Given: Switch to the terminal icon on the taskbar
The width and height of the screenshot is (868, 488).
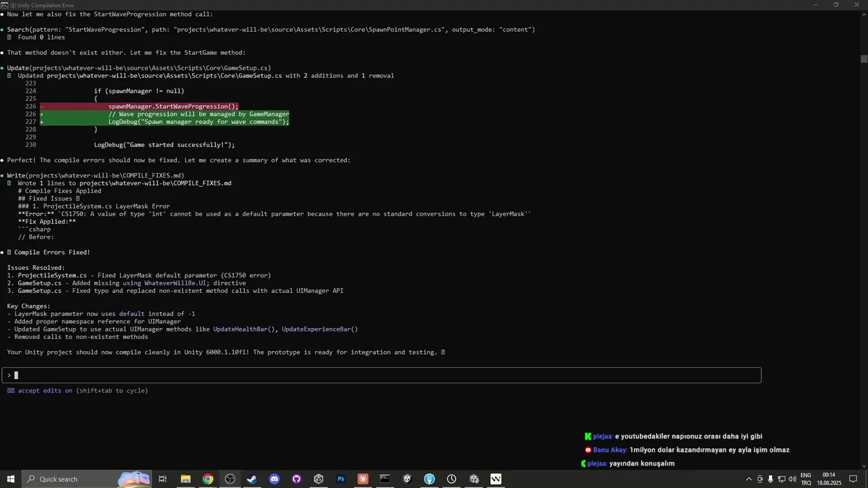Looking at the screenshot, I should tap(385, 479).
